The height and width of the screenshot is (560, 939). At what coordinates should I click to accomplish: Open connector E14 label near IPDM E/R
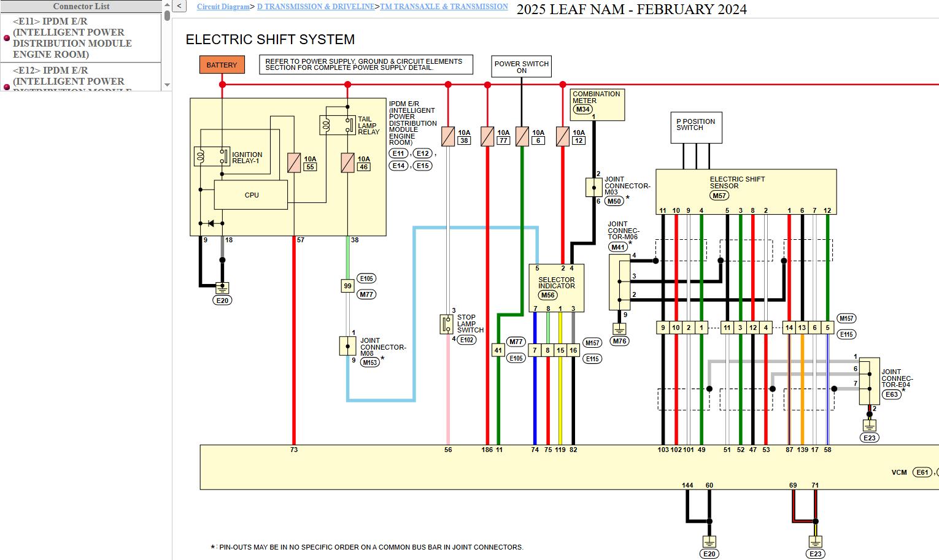point(398,166)
